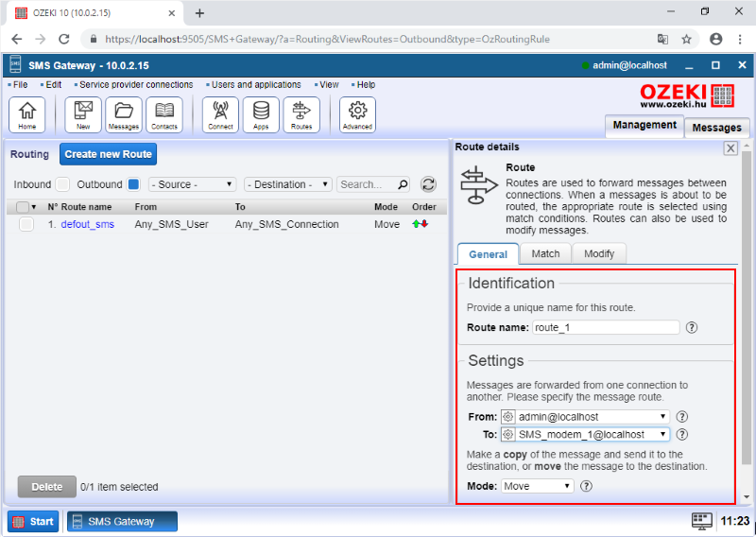This screenshot has height=537, width=756.
Task: Click the Start button in taskbar
Action: click(x=33, y=521)
